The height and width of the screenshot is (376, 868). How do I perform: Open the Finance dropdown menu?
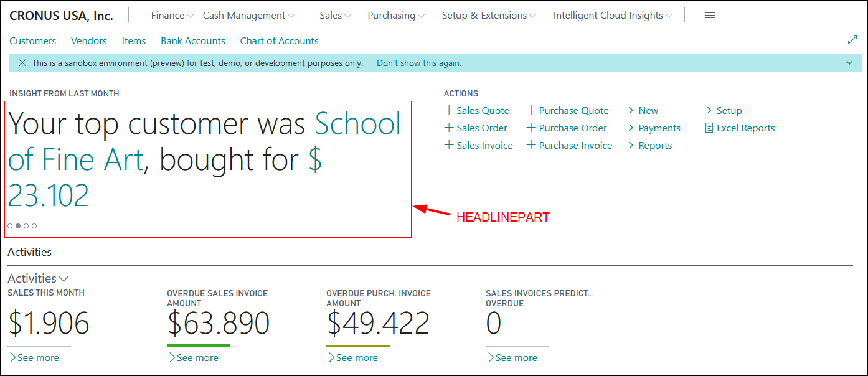(x=172, y=16)
